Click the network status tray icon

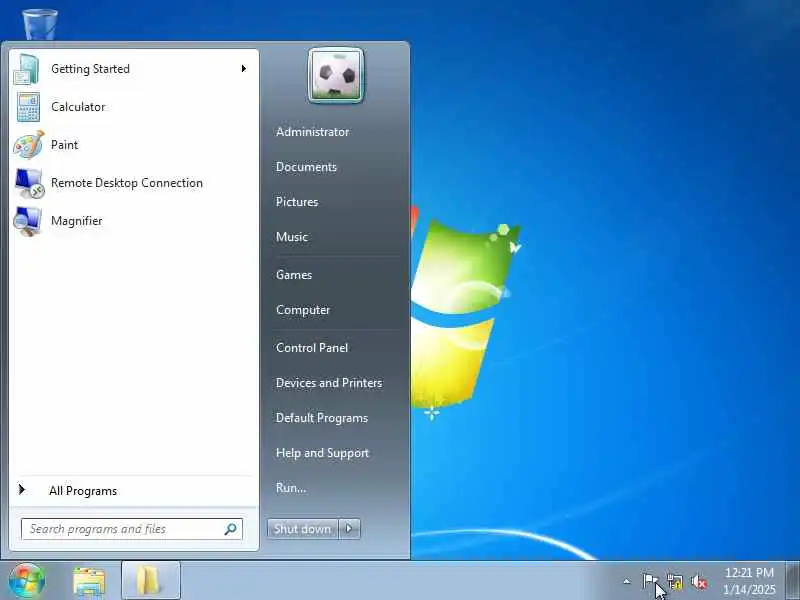point(674,581)
